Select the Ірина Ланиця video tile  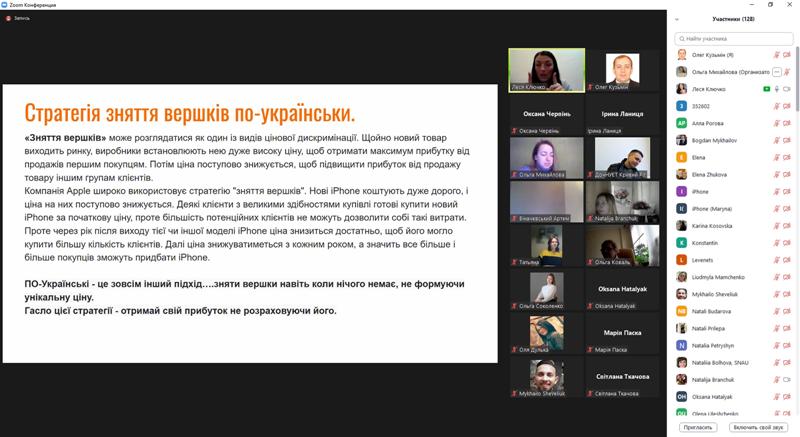[x=622, y=114]
